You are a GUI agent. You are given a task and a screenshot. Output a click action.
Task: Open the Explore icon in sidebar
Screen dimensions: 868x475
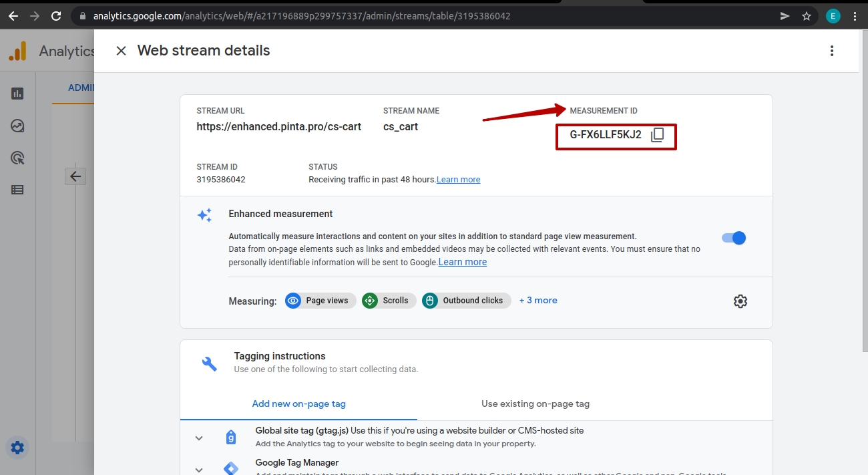click(18, 126)
